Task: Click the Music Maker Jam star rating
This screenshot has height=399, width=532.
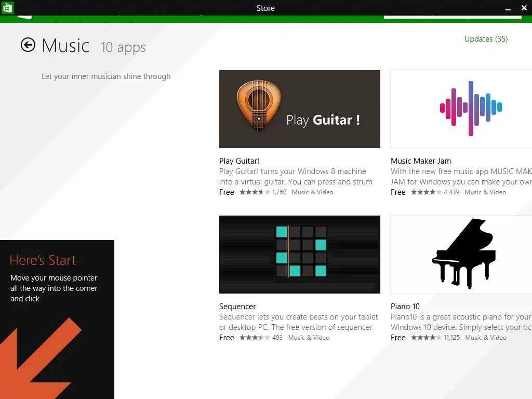Action: click(426, 192)
